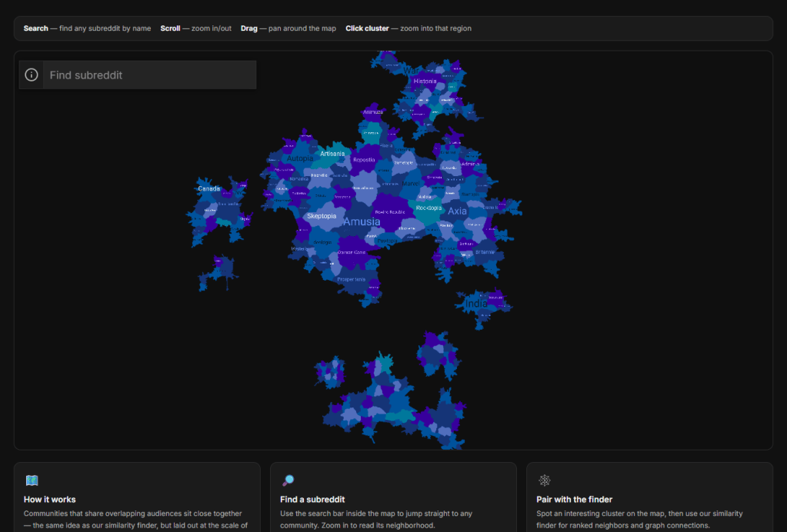Open the How it works card heading

(50, 500)
